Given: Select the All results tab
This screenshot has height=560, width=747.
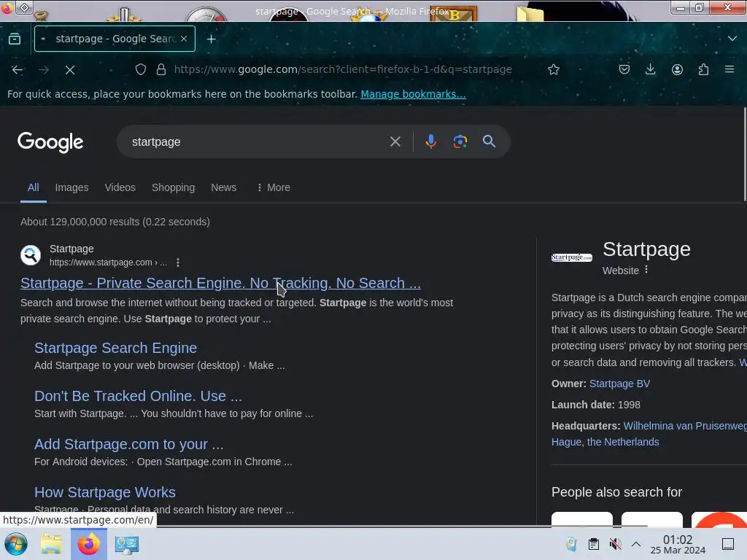Looking at the screenshot, I should [34, 187].
